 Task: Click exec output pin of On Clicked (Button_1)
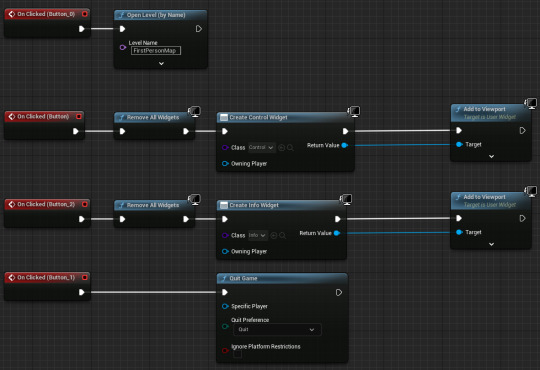[x=82, y=292]
